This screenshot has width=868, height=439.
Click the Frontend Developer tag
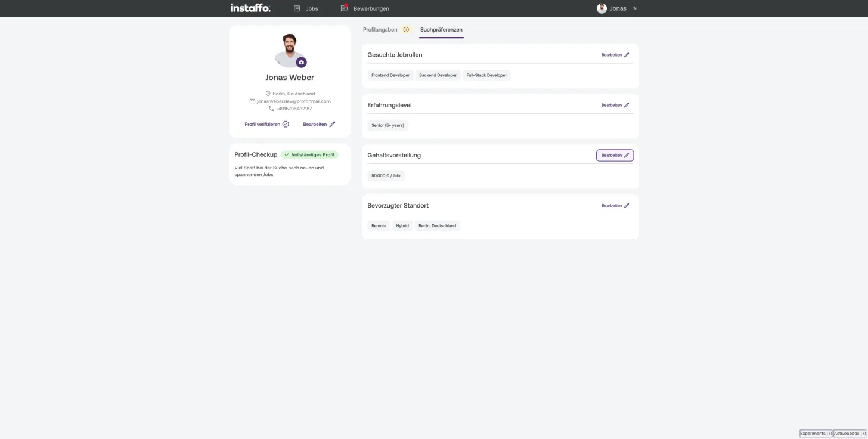390,75
